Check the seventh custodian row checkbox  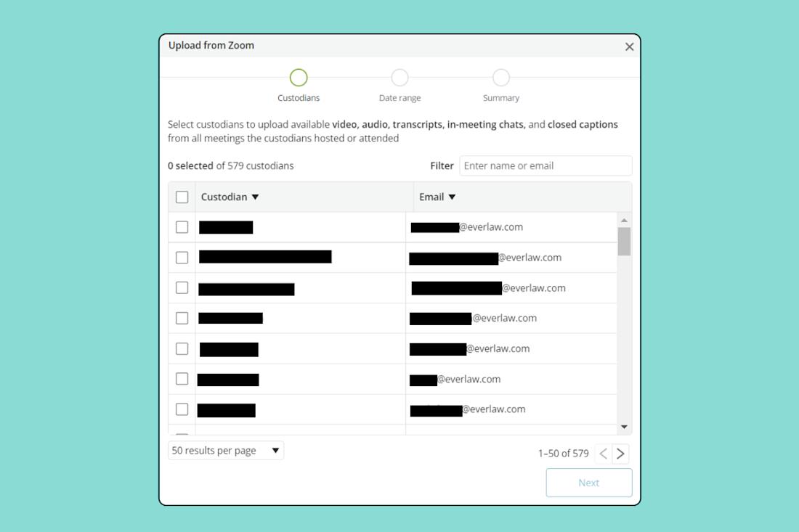coord(182,409)
